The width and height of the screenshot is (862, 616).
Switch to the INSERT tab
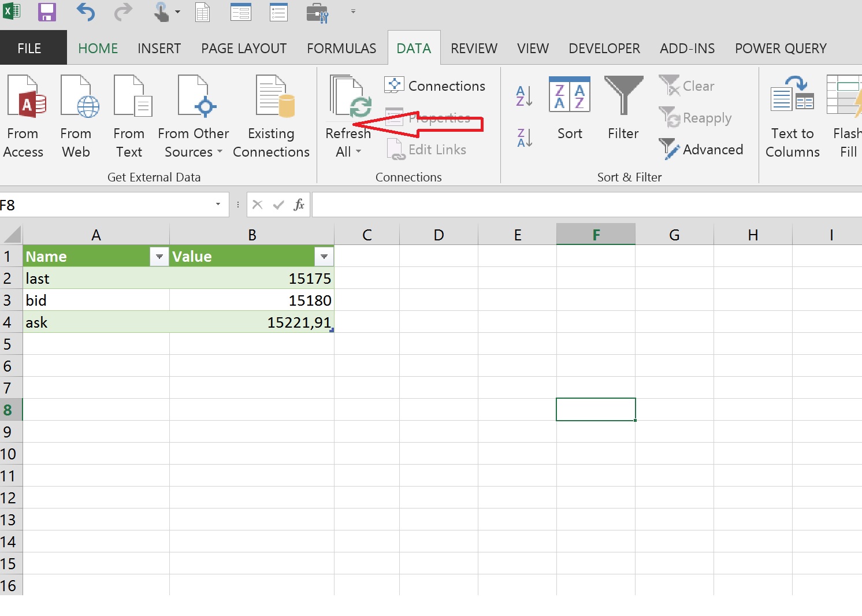click(159, 49)
